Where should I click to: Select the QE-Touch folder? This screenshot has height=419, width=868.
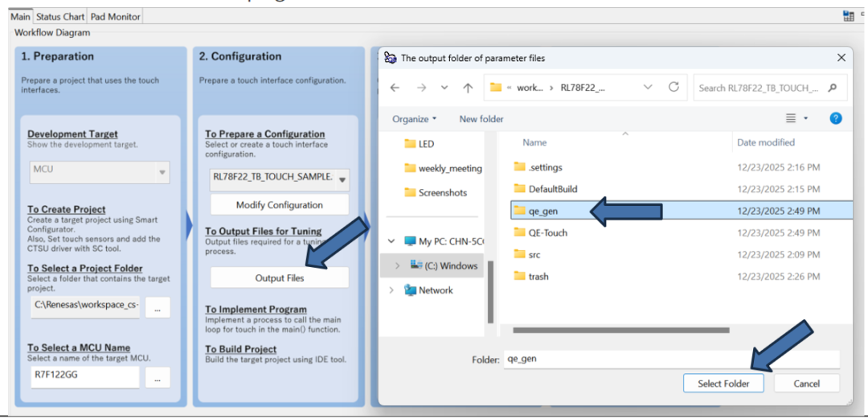547,232
